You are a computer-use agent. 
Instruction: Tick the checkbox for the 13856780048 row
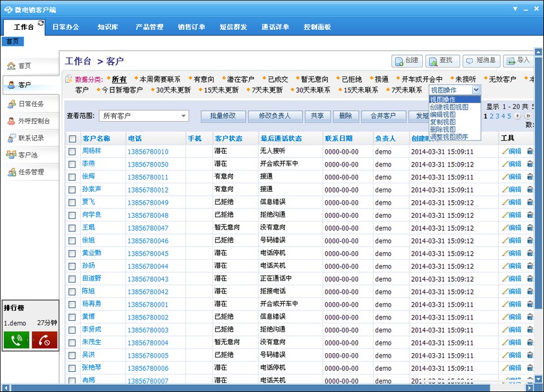pos(72,215)
